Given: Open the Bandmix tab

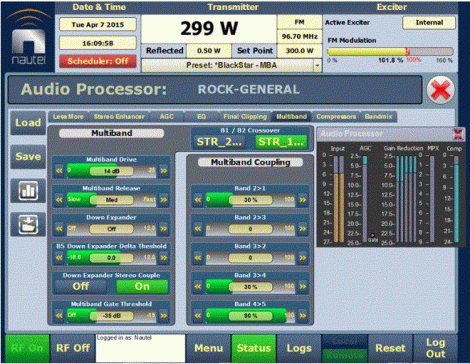Looking at the screenshot, I should (x=378, y=117).
